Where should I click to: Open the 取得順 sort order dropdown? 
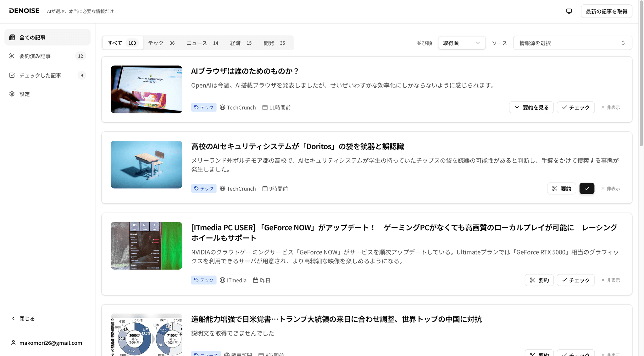pyautogui.click(x=461, y=43)
